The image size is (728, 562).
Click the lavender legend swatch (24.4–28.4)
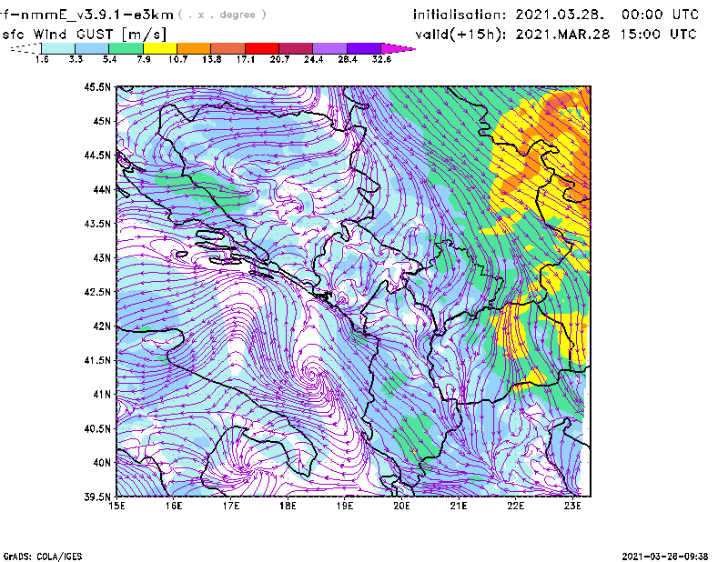(x=329, y=48)
